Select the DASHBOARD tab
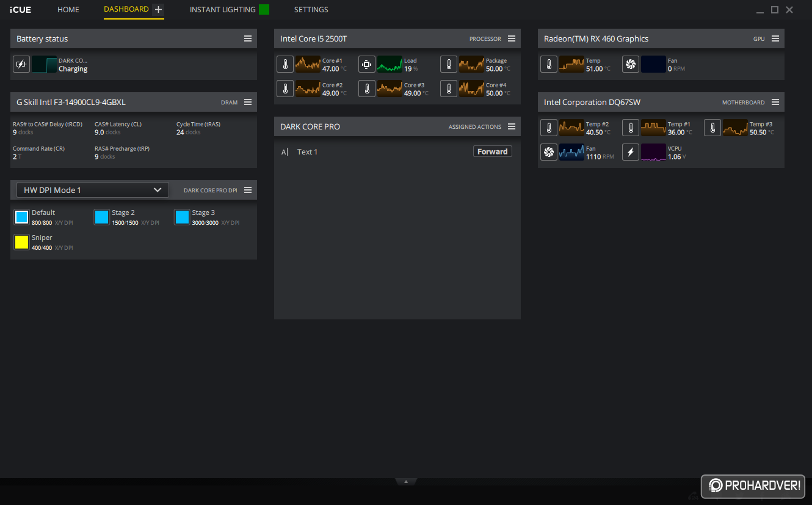 pos(126,9)
